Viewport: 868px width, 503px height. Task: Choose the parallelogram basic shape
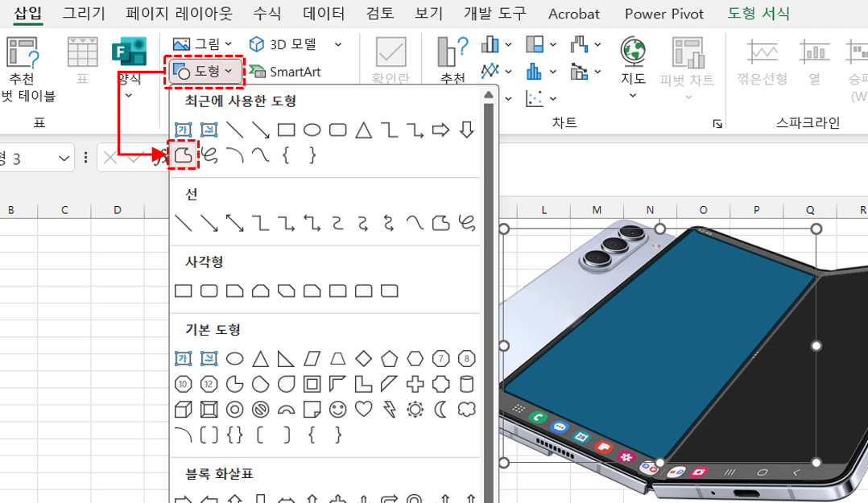click(x=312, y=359)
